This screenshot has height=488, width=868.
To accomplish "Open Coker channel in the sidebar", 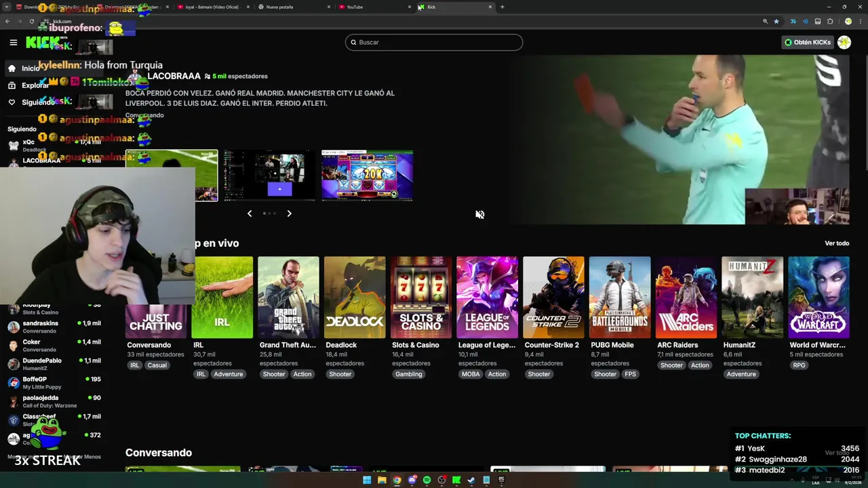I will pyautogui.click(x=54, y=345).
